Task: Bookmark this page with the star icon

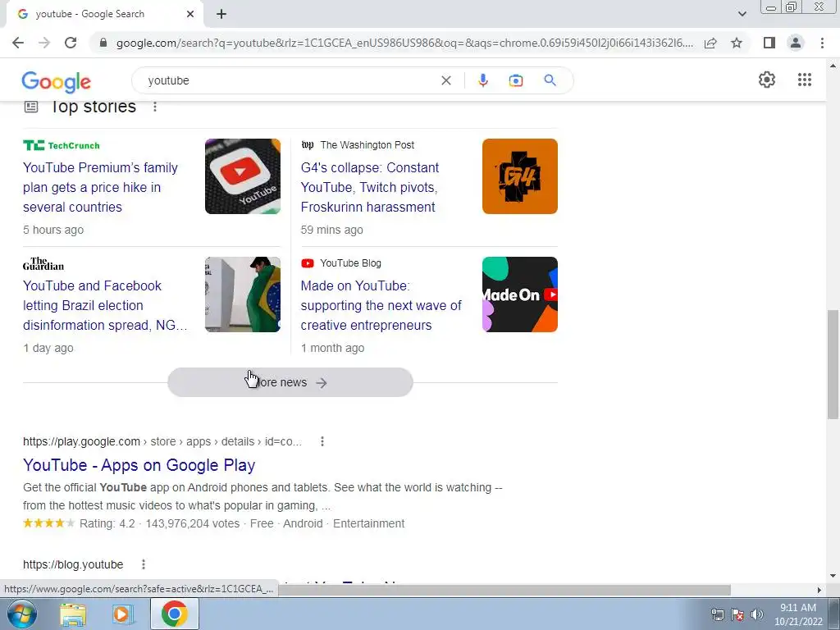Action: point(737,43)
